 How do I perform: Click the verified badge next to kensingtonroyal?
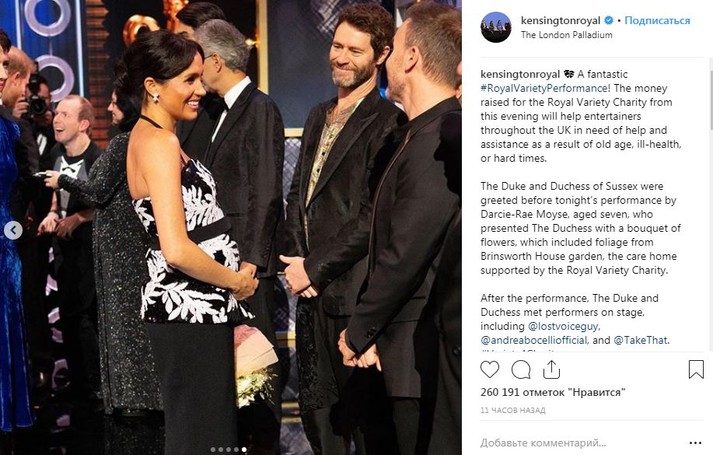click(x=608, y=20)
